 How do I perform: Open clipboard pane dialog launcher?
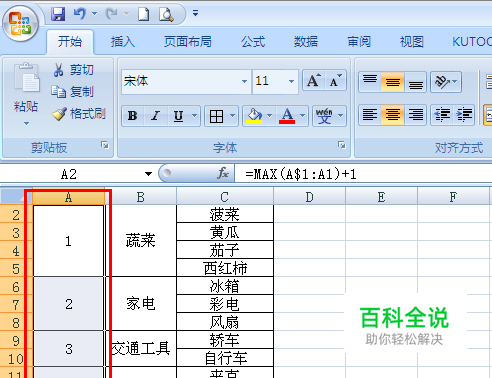point(105,145)
